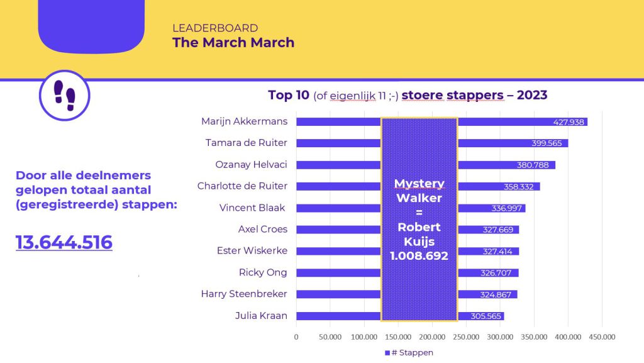The image size is (644, 363).
Task: Select the Mystery Walker Robert Kuijs box
Action: 419,219
